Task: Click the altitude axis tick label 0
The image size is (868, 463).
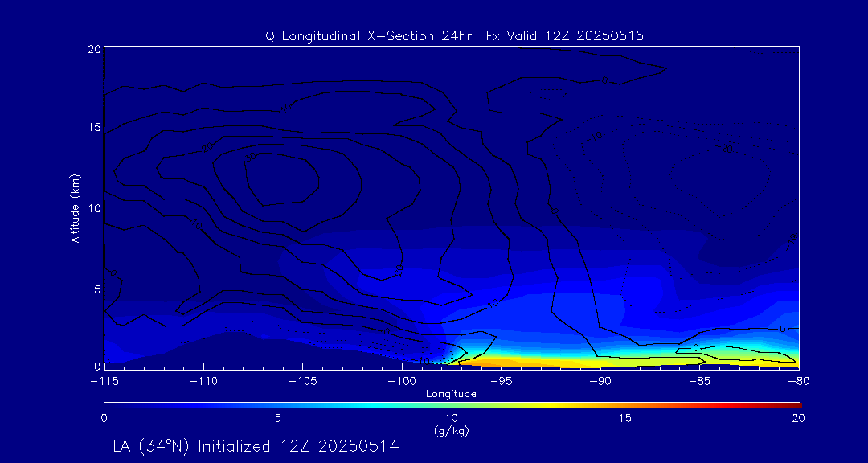Action: (x=97, y=366)
